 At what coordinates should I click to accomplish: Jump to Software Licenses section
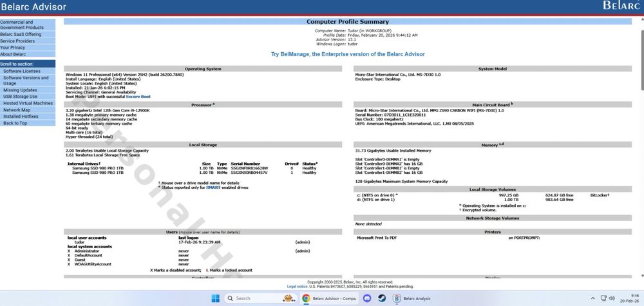coord(28,71)
